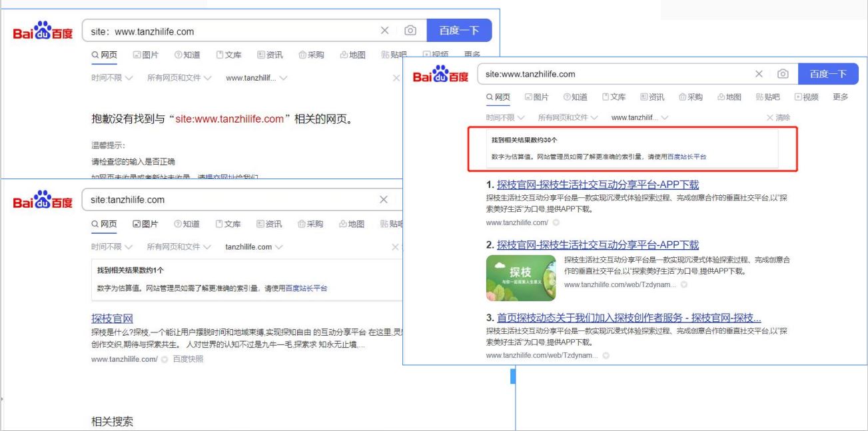This screenshot has width=868, height=431.
Task: Clear the right window's search box with X icon
Action: [x=759, y=74]
